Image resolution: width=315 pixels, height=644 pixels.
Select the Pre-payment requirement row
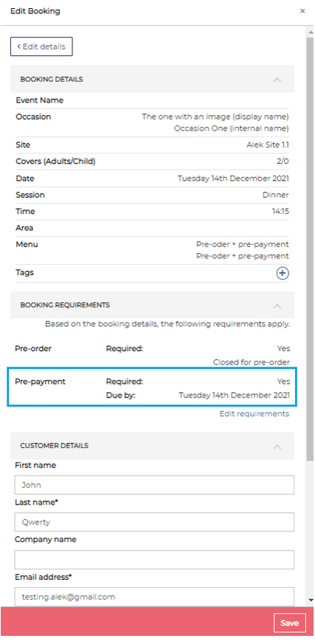click(x=153, y=388)
